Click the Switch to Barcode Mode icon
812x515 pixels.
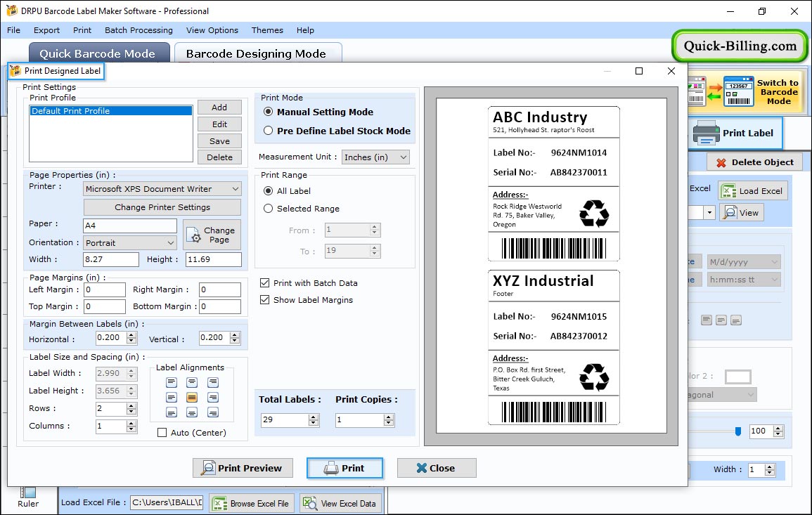[721, 92]
